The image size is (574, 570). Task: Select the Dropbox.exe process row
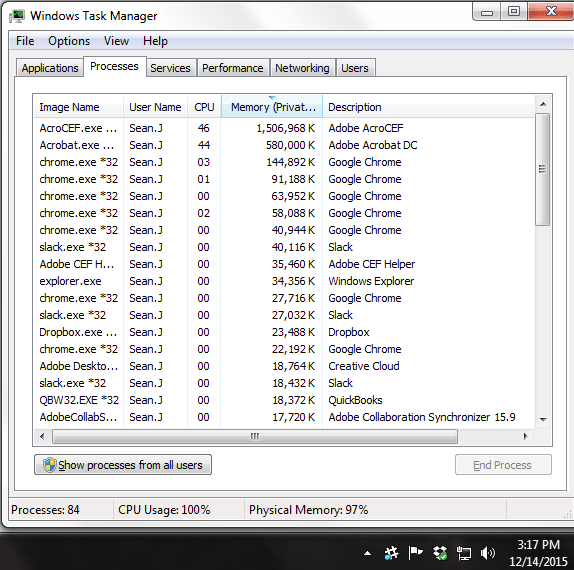tap(284, 332)
